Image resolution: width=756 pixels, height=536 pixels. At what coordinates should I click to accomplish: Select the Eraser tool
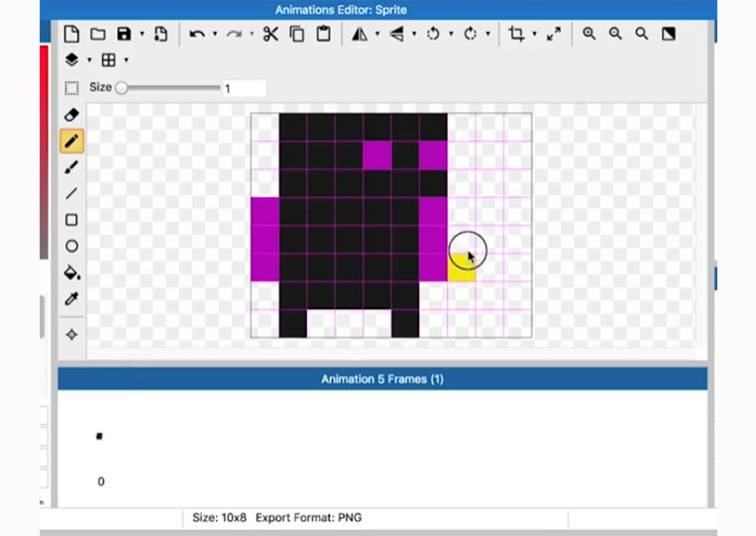pos(71,115)
